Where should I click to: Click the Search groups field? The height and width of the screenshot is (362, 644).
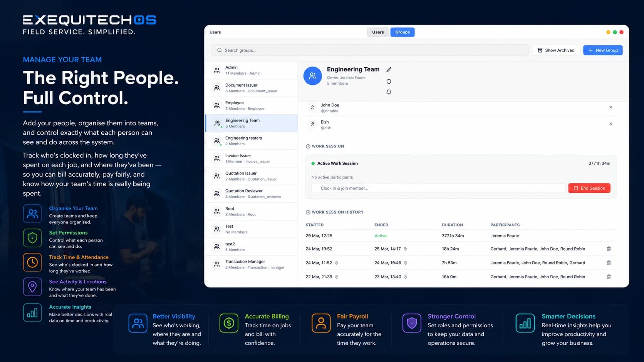point(370,50)
